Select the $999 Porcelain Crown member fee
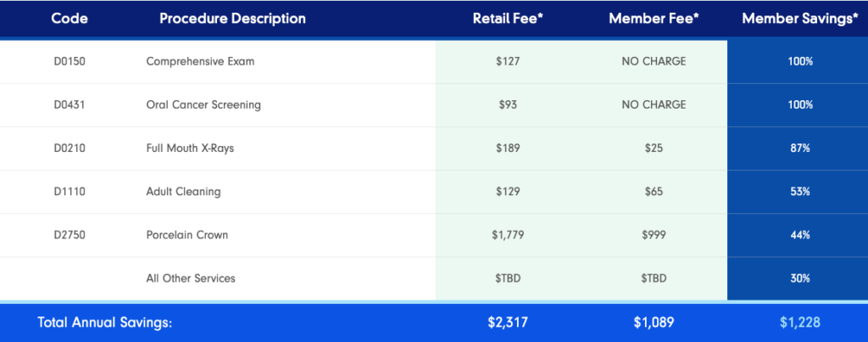The image size is (868, 342). [654, 235]
